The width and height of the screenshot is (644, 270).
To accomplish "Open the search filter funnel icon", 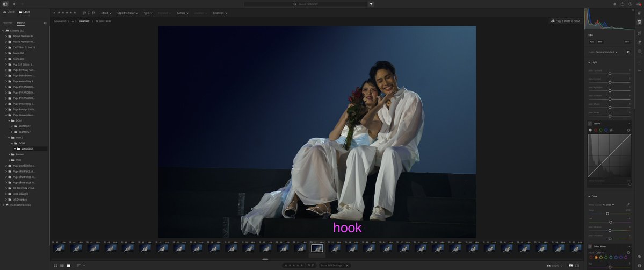I will tap(371, 4).
